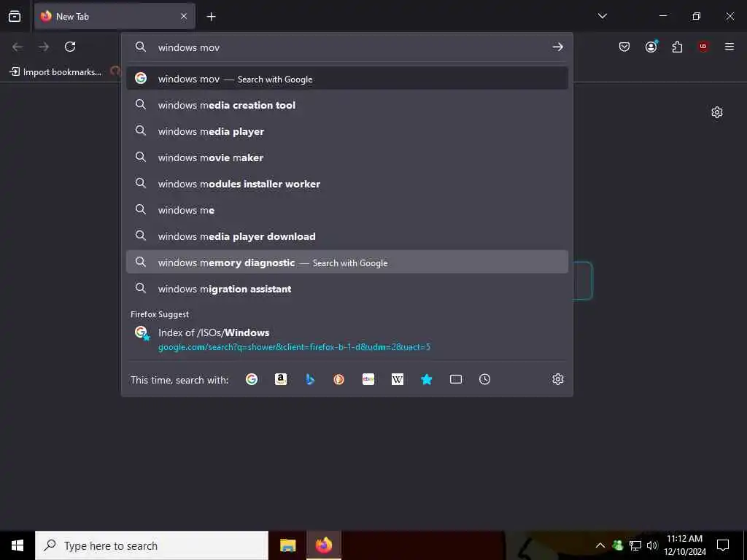
Task: Open the Firefox account menu
Action: tap(651, 47)
